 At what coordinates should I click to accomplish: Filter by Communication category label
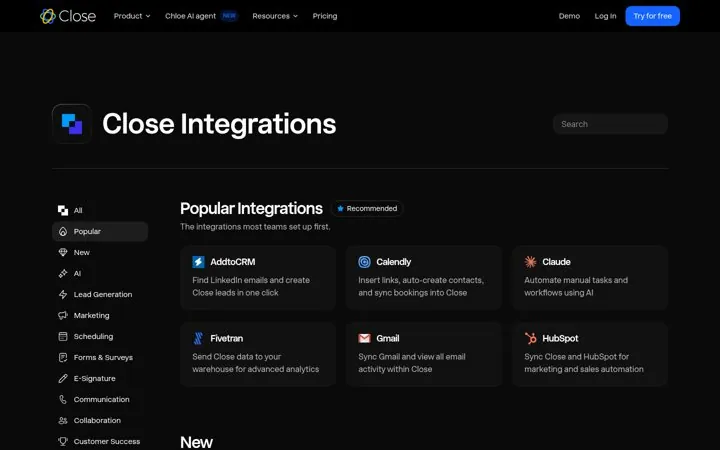coord(101,399)
